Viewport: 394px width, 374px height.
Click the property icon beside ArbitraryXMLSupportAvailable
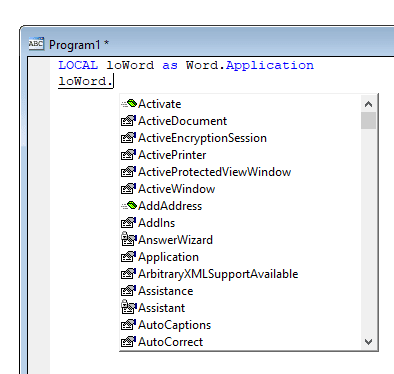pyautogui.click(x=128, y=274)
